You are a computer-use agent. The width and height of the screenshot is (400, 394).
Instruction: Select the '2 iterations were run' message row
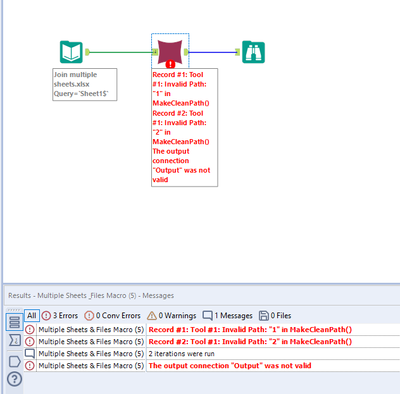coord(212,354)
